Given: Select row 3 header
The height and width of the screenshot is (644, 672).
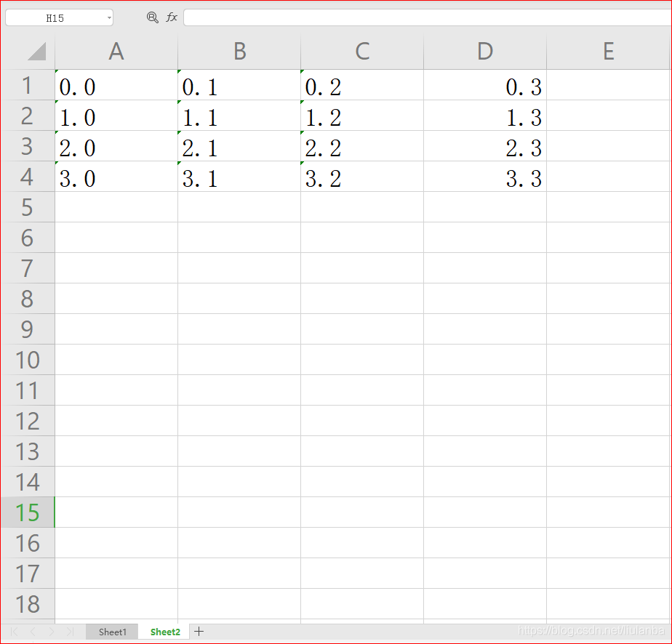Looking at the screenshot, I should click(x=28, y=146).
